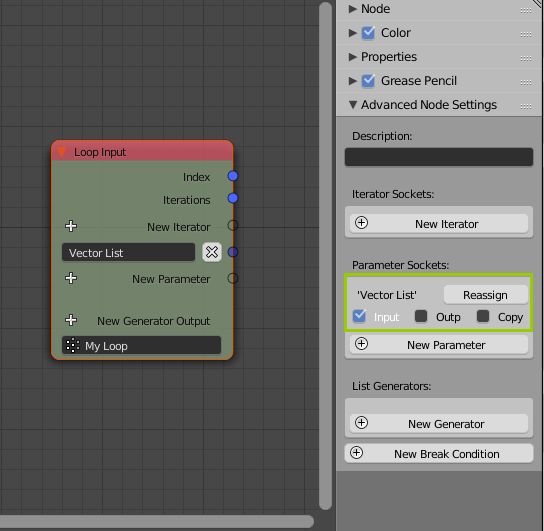This screenshot has height=531, width=544.
Task: Click the Vector List output socket
Action: point(233,252)
